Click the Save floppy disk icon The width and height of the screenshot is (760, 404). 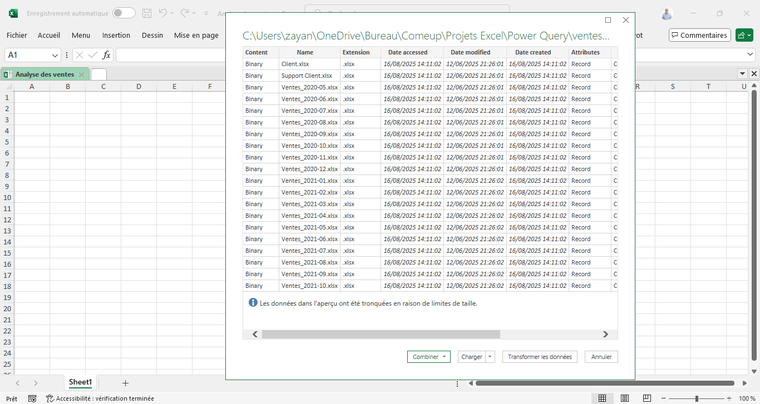click(x=147, y=13)
